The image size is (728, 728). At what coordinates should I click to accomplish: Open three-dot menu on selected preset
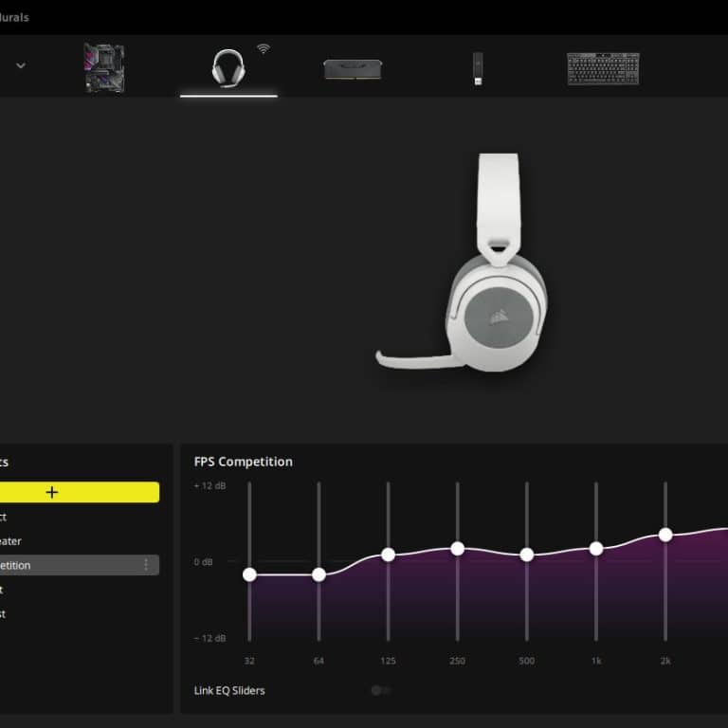146,565
